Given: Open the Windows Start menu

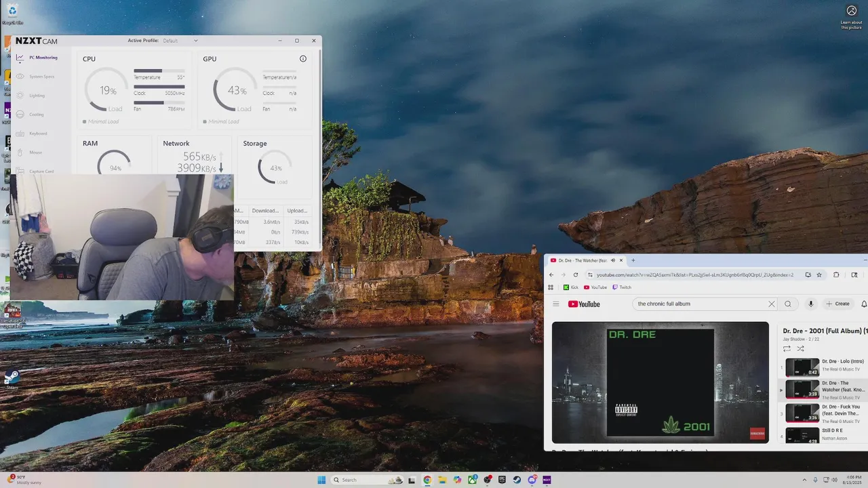Looking at the screenshot, I should [x=321, y=480].
